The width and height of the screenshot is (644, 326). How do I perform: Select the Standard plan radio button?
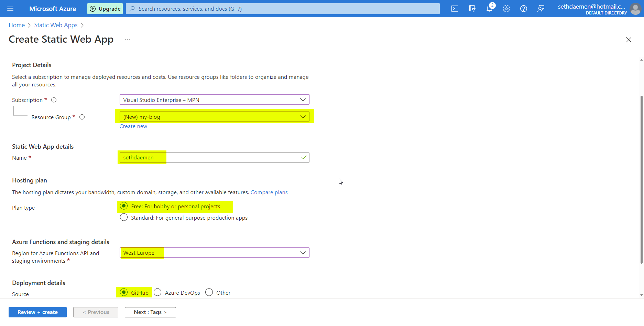124,217
